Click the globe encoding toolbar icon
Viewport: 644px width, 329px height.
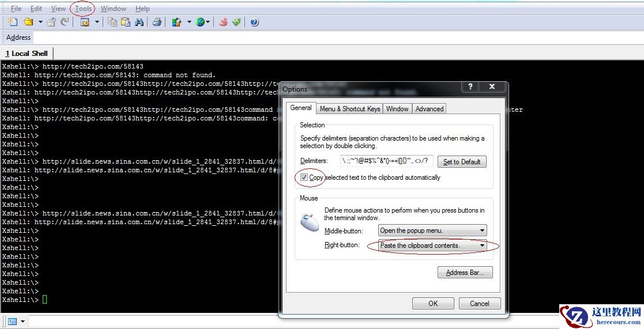[200, 22]
